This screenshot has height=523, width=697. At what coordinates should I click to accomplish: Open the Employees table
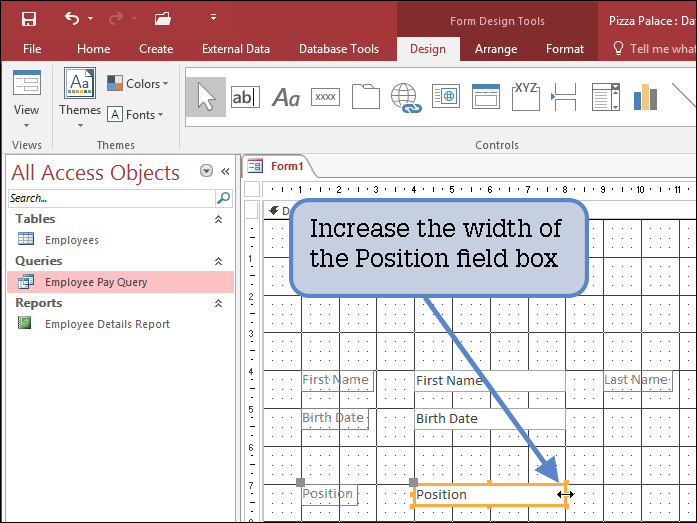(x=72, y=240)
